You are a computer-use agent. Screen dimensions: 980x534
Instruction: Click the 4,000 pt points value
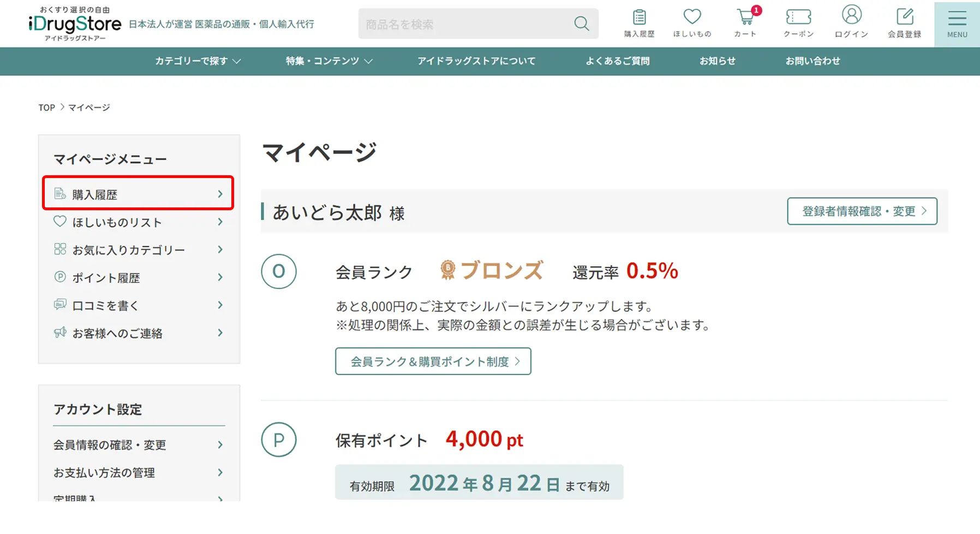pyautogui.click(x=485, y=439)
